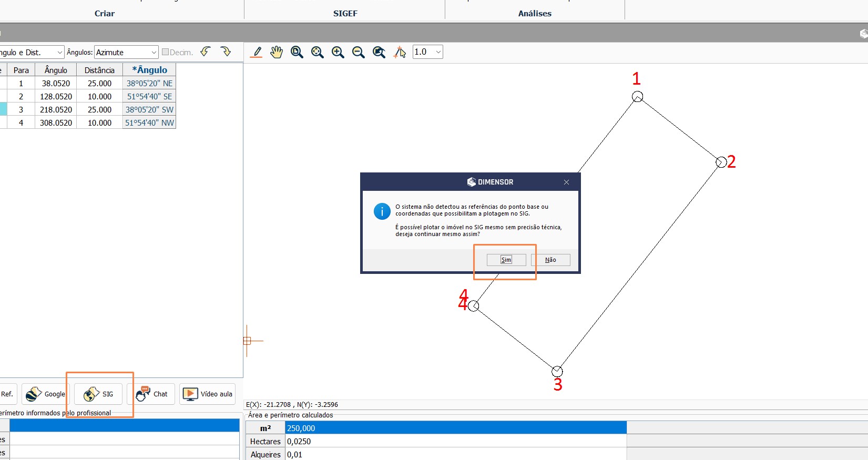Click the coordinates readout E(X) N(Y)

click(292, 404)
